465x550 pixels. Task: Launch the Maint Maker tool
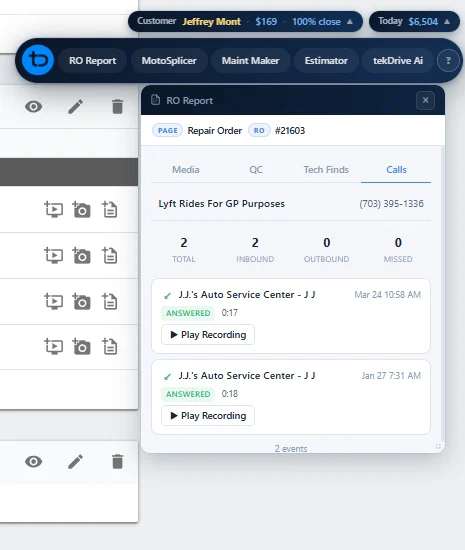[250, 61]
